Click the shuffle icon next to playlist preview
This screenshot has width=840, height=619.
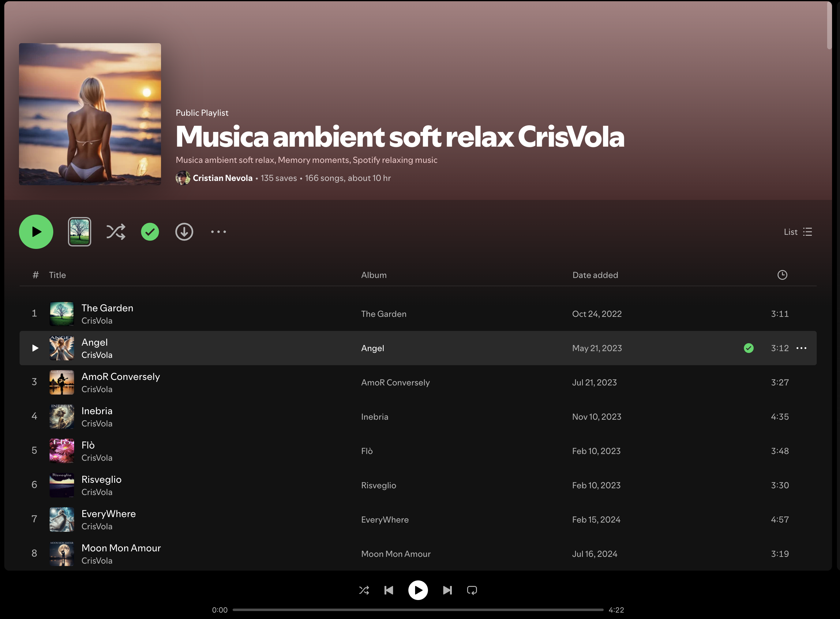(x=116, y=232)
